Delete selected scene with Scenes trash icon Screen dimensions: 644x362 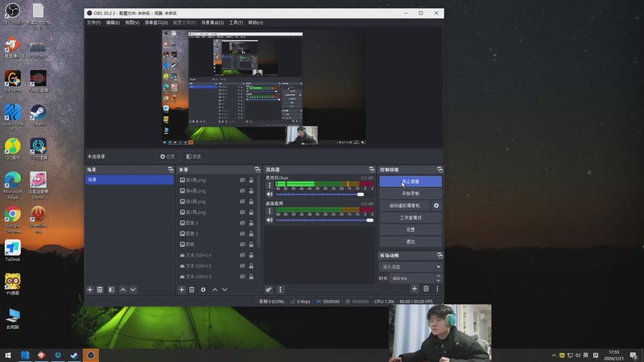coord(100,290)
